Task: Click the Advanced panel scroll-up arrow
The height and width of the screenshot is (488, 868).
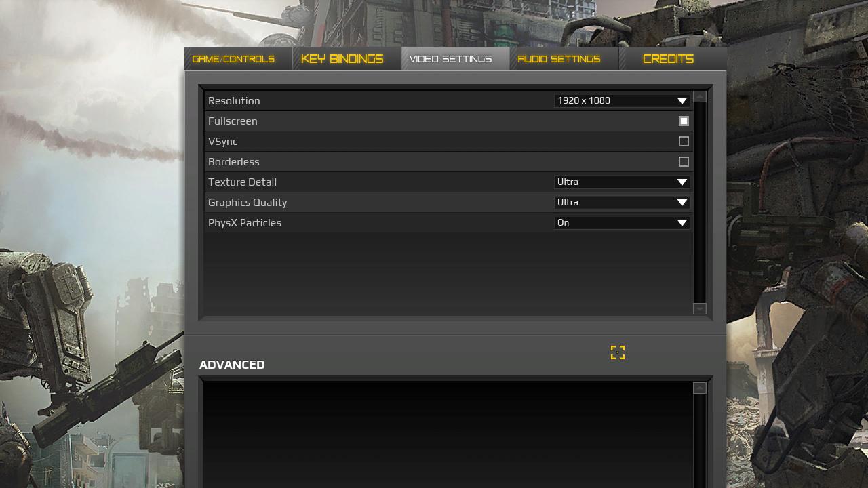Action: [x=700, y=388]
